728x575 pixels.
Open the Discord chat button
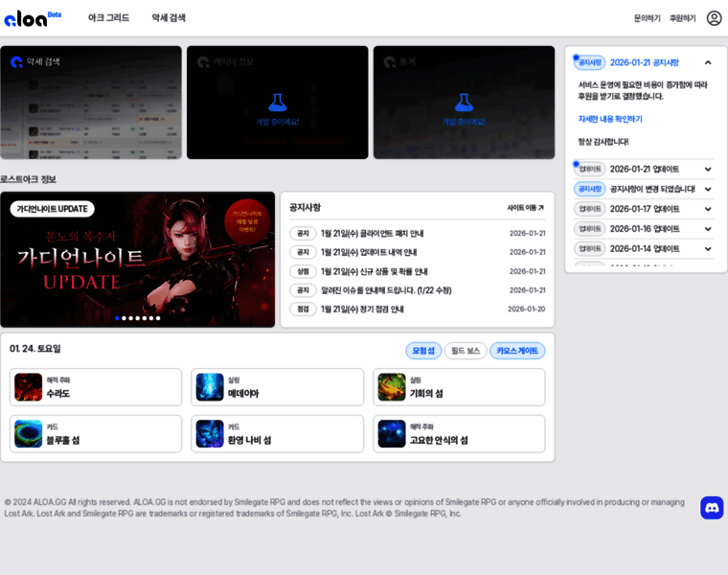click(712, 508)
